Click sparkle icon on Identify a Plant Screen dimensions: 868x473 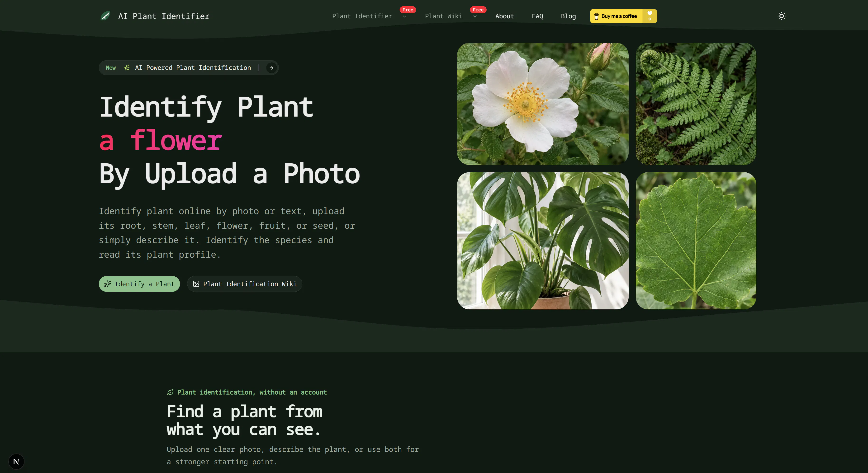[x=108, y=284]
